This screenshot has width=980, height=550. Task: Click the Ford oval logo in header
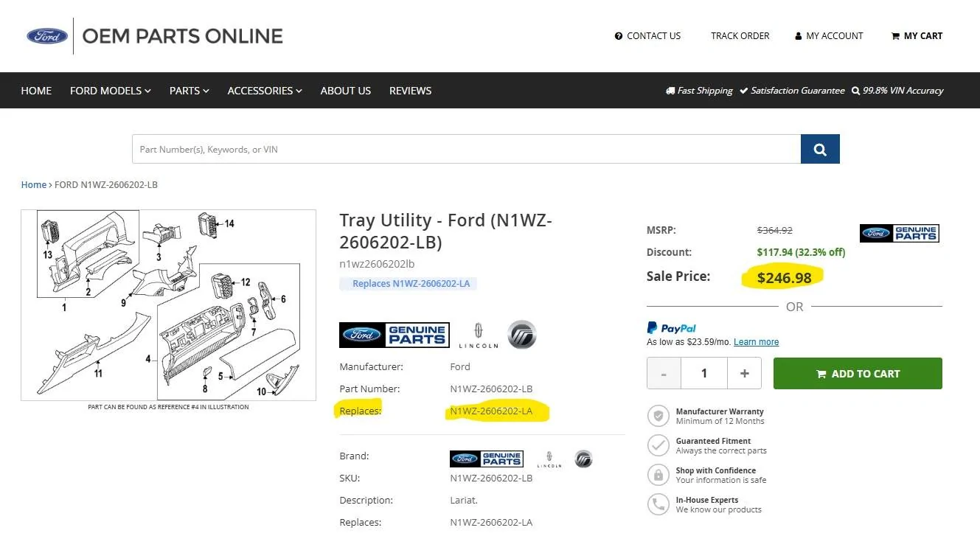[x=47, y=35]
